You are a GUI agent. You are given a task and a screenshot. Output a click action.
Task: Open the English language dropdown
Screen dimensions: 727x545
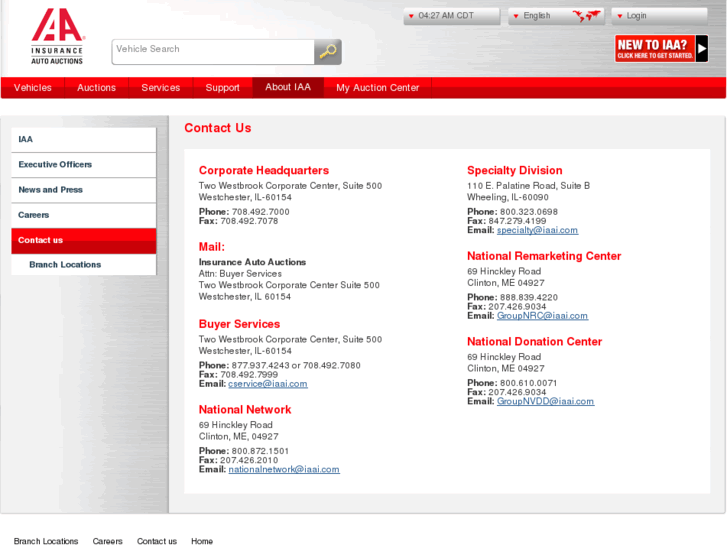coord(556,16)
